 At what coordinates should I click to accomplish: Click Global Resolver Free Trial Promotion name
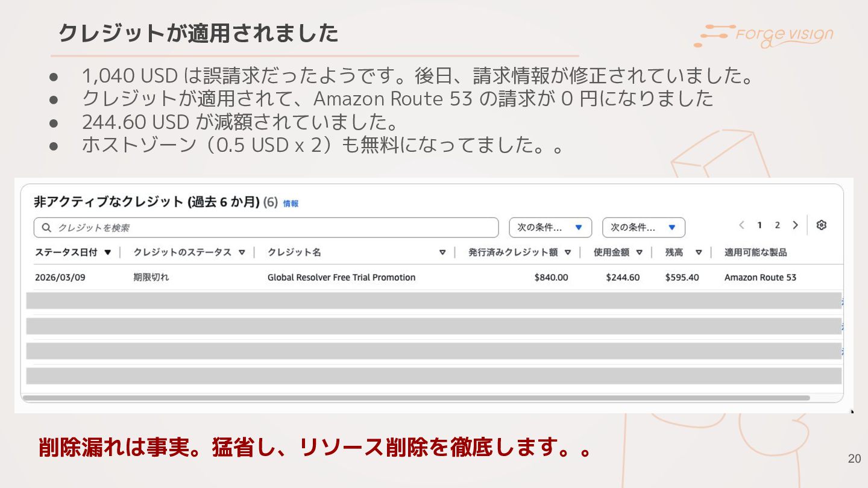coord(341,278)
